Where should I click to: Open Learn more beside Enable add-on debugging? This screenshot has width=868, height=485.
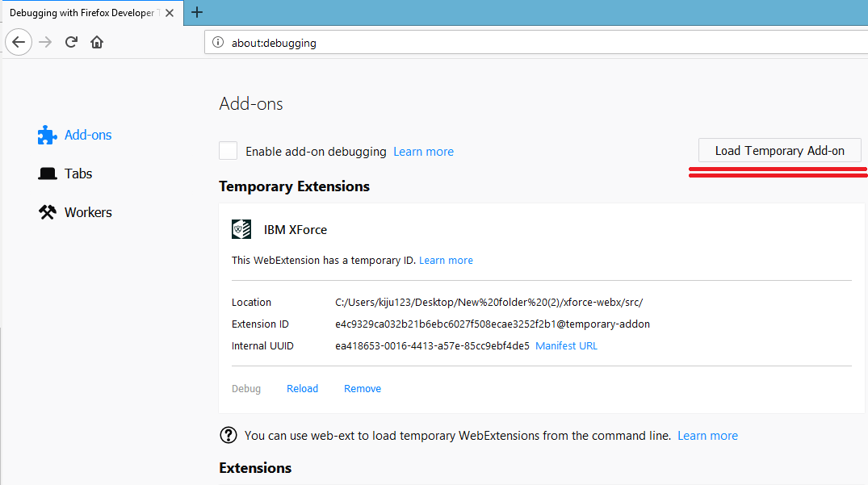[423, 152]
